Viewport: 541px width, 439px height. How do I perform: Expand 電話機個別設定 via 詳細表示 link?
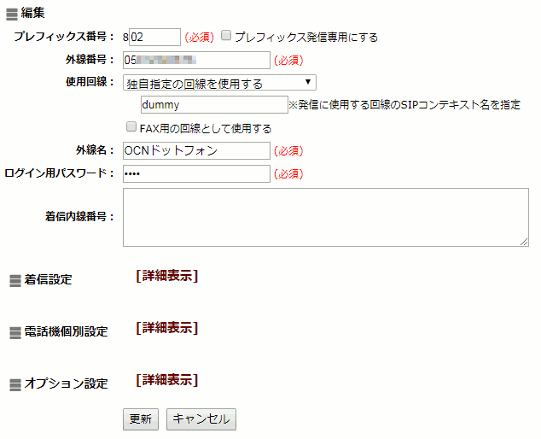pos(167,328)
